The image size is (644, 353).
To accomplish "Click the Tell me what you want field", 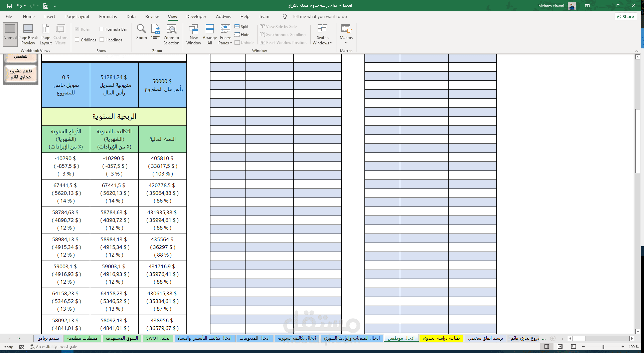I will click(319, 16).
